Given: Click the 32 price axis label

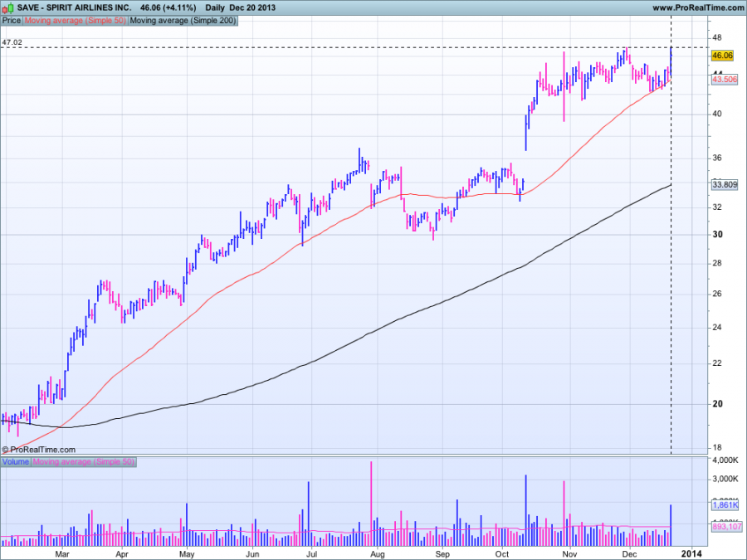Looking at the screenshot, I should tap(717, 207).
